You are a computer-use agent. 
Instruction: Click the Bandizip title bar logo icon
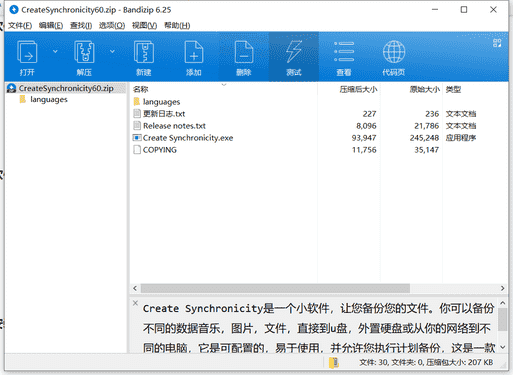(14, 10)
